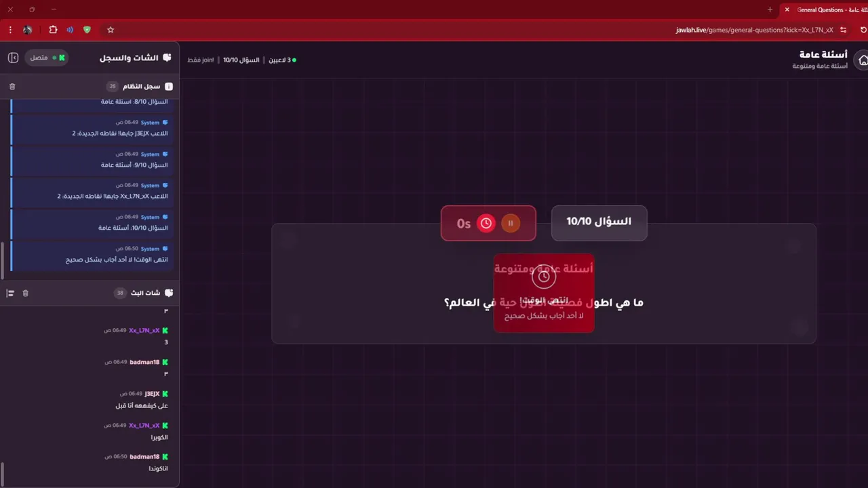
Task: Click the 0s timer readout
Action: coord(464,224)
